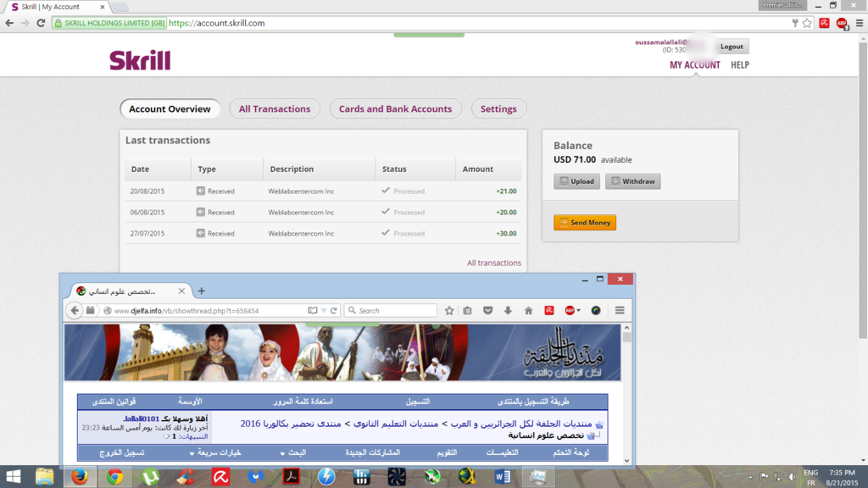Viewport: 868px width, 488px height.
Task: Open the Firefox hamburger menu
Action: pyautogui.click(x=620, y=310)
